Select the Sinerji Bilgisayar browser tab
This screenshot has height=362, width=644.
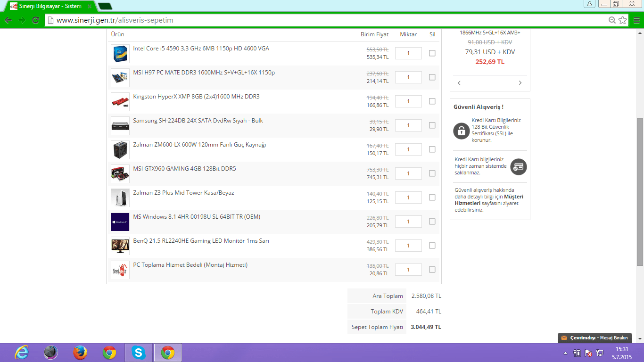coord(49,6)
